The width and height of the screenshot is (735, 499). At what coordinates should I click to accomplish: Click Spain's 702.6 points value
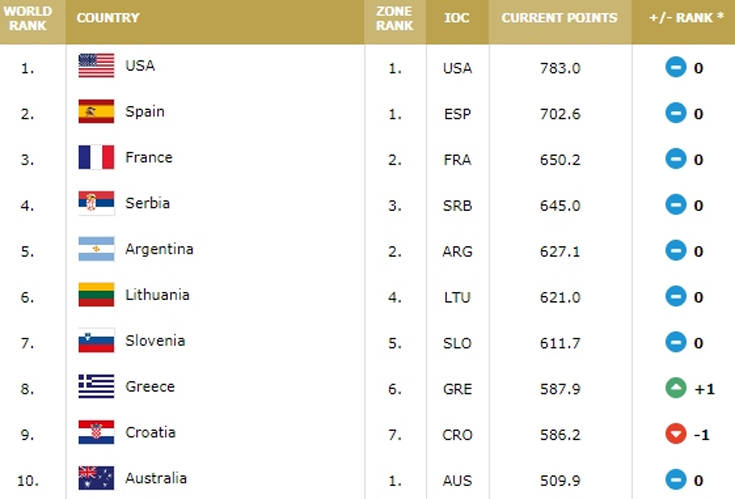558,114
